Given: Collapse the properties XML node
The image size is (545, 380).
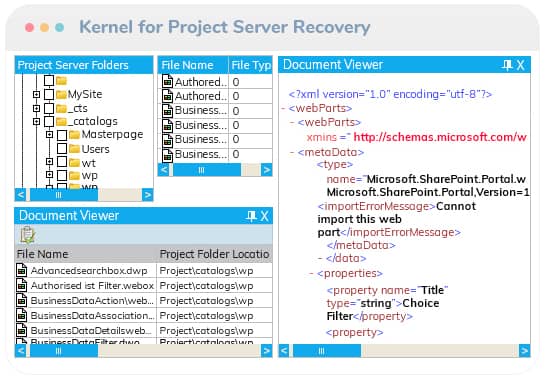Looking at the screenshot, I should pyautogui.click(x=311, y=274).
